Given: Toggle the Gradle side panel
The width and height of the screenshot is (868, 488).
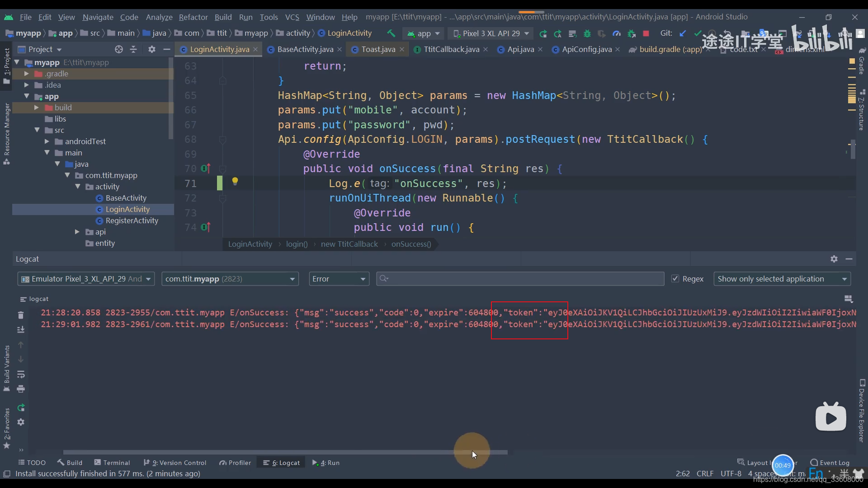Looking at the screenshot, I should tap(861, 61).
